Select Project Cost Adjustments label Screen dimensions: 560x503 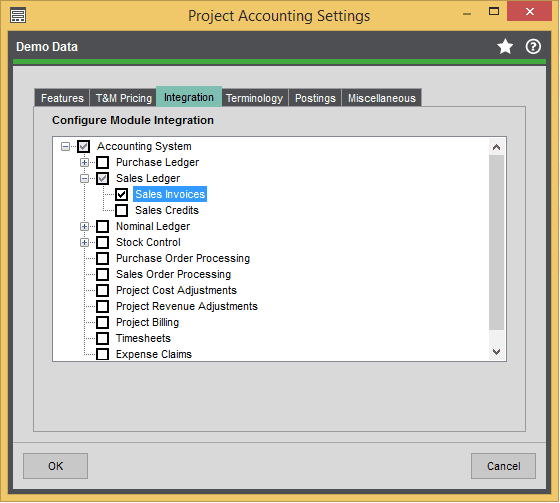[176, 290]
